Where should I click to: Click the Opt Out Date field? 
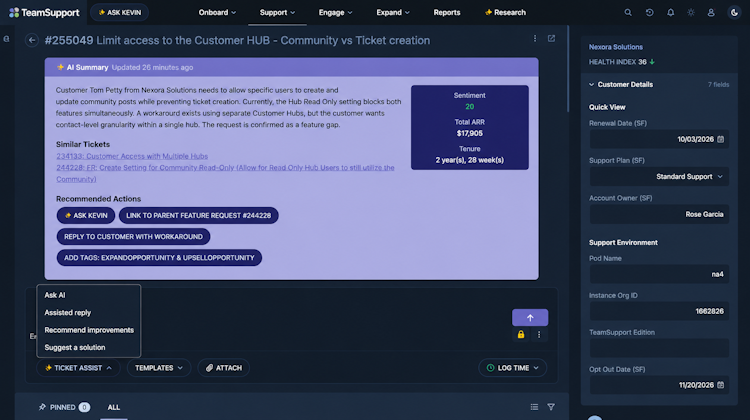pyautogui.click(x=659, y=385)
